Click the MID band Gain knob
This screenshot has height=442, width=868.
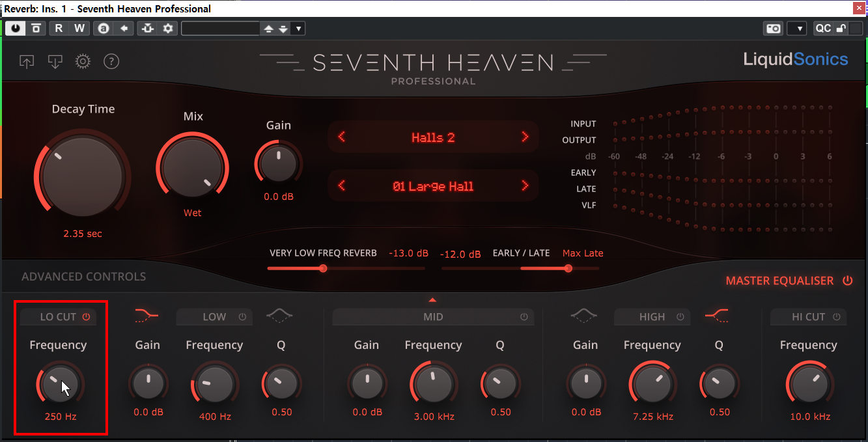click(x=367, y=383)
